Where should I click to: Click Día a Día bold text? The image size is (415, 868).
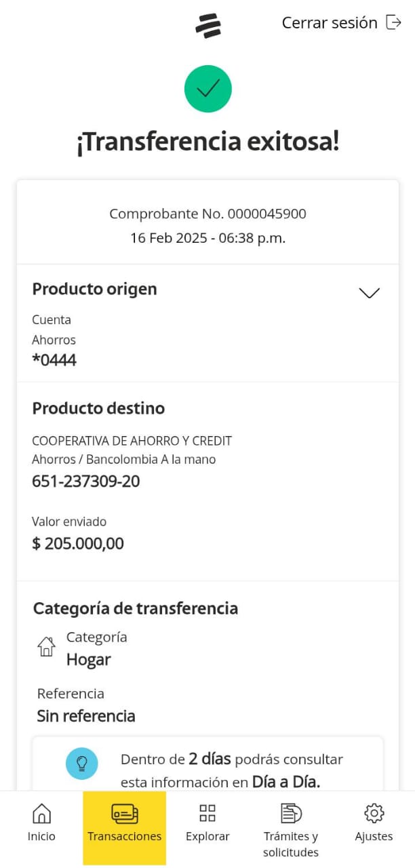click(285, 782)
